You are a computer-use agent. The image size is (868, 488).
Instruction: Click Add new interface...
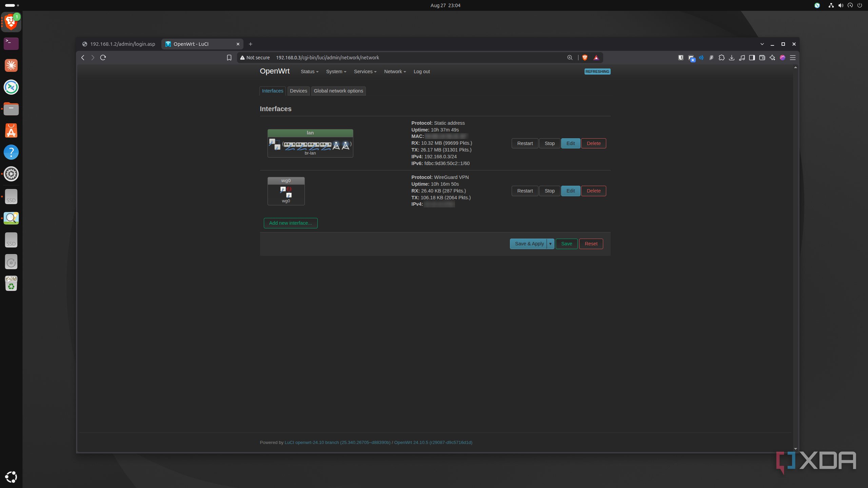coord(291,223)
